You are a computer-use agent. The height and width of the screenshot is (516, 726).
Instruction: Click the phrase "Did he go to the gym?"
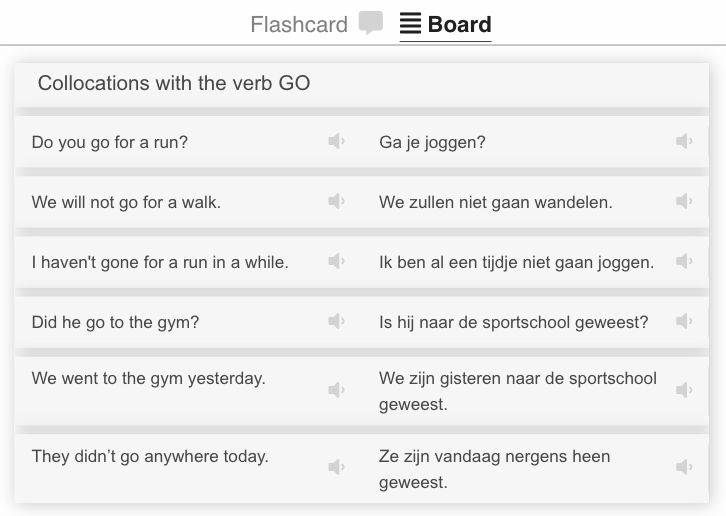click(x=115, y=322)
